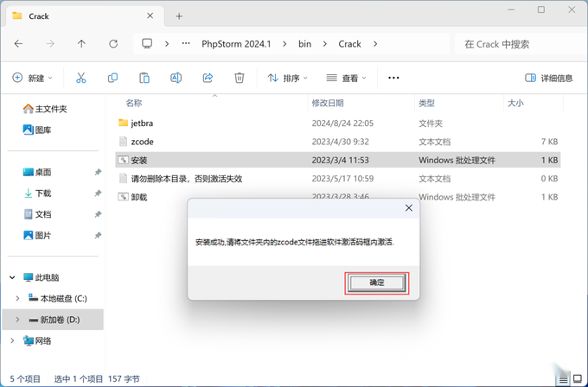Open 图片 in the sidebar

point(37,235)
